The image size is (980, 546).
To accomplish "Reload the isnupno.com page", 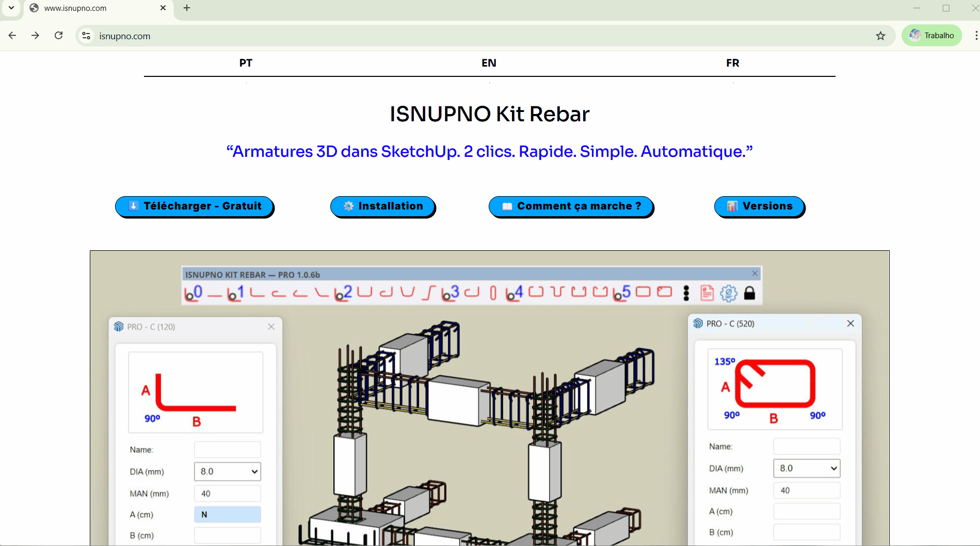I will 59,36.
